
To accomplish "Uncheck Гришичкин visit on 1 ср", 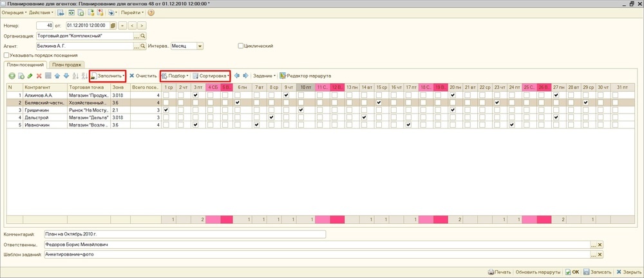I will (166, 110).
